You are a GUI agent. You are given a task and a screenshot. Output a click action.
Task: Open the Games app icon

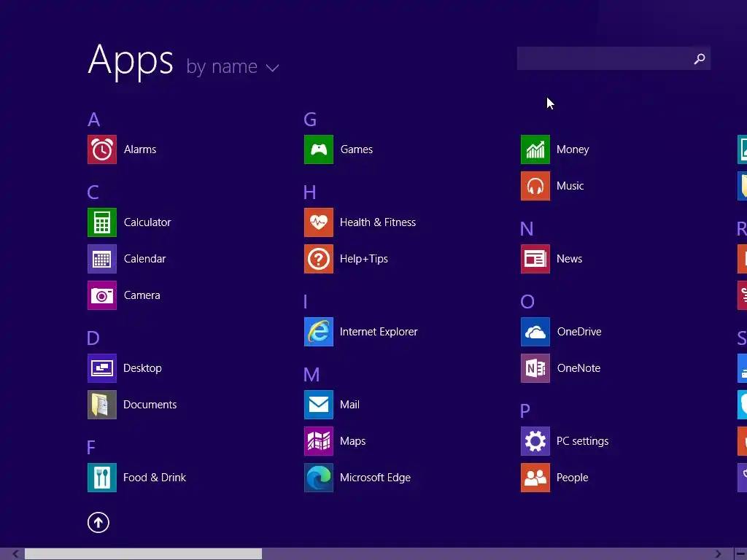[x=319, y=149]
